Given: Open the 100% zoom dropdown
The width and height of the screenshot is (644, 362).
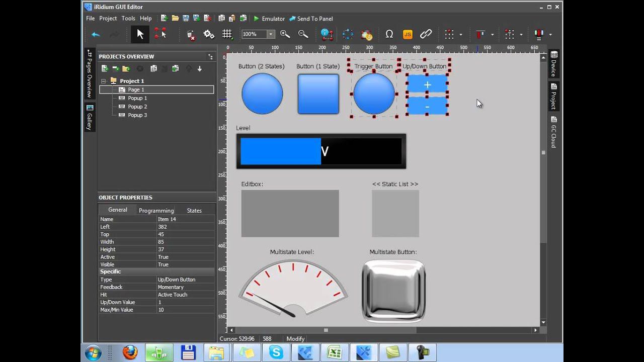Looking at the screenshot, I should [271, 34].
